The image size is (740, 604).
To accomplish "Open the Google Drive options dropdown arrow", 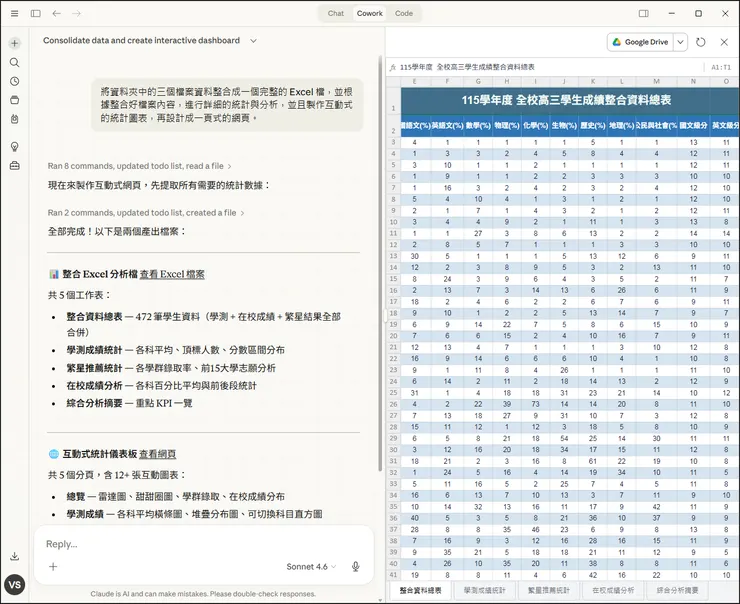I will (x=680, y=42).
